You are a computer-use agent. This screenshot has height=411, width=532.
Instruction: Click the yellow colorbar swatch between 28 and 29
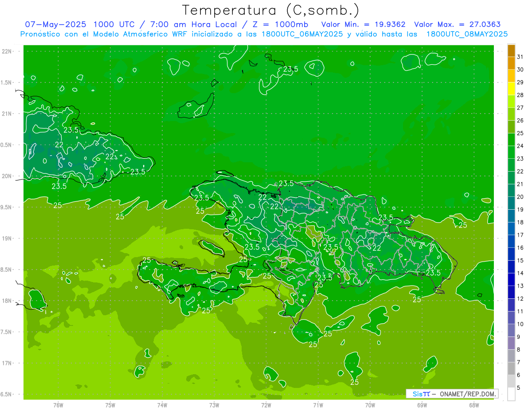[x=511, y=89]
